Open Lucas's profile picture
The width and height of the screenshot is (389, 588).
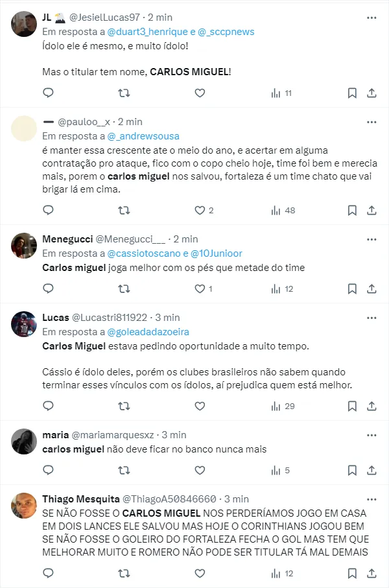pos(24,324)
